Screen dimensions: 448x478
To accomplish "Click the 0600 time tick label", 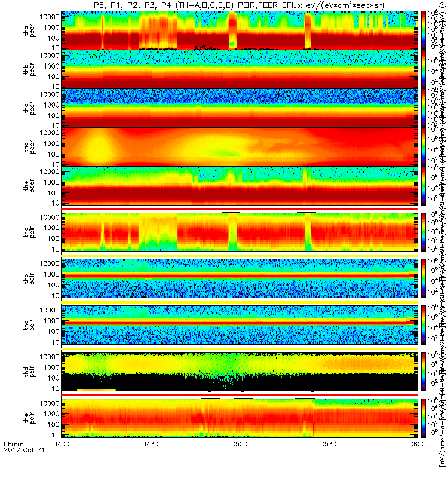I will tap(418, 444).
